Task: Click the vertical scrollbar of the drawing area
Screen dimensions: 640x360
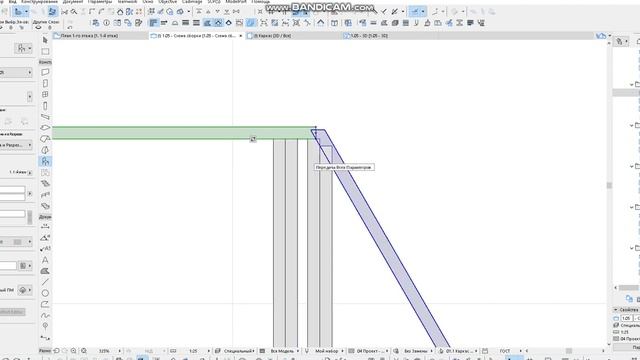Action: coord(609,186)
